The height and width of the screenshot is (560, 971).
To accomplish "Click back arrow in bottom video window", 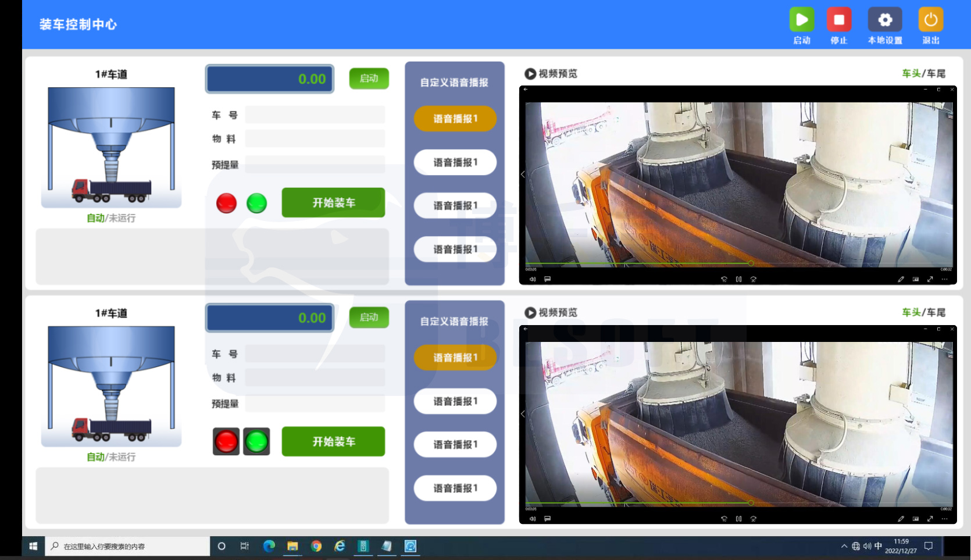I will point(525,329).
